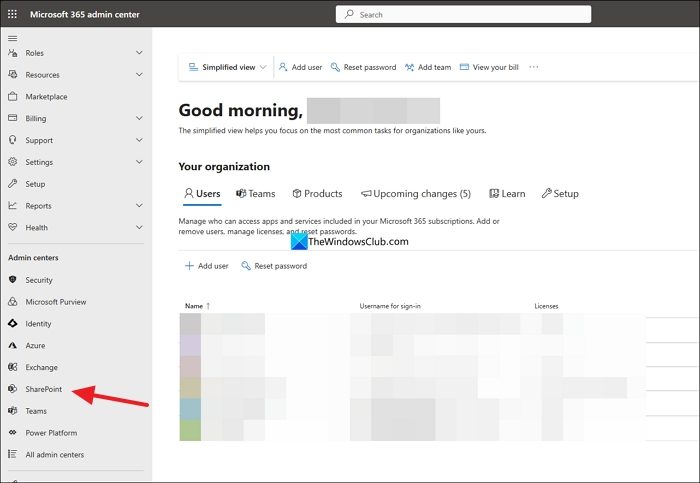Viewport: 700px width, 483px height.
Task: Click the Azure logo icon
Action: coord(12,345)
